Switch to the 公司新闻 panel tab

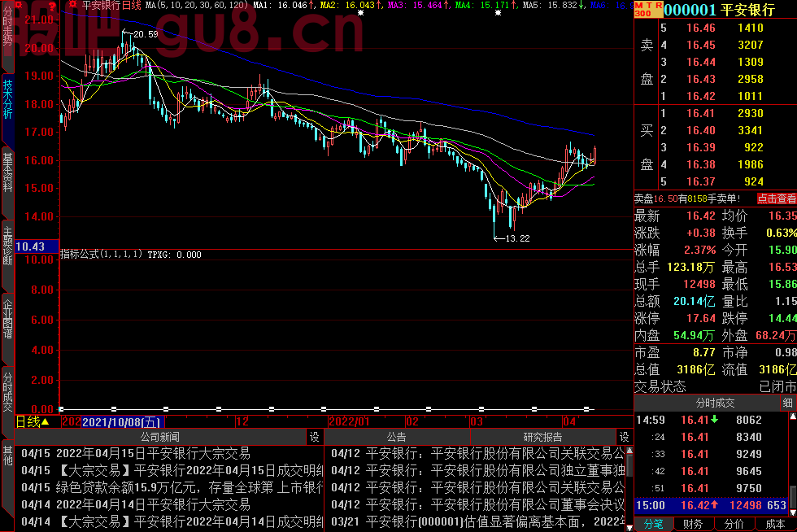[x=160, y=437]
